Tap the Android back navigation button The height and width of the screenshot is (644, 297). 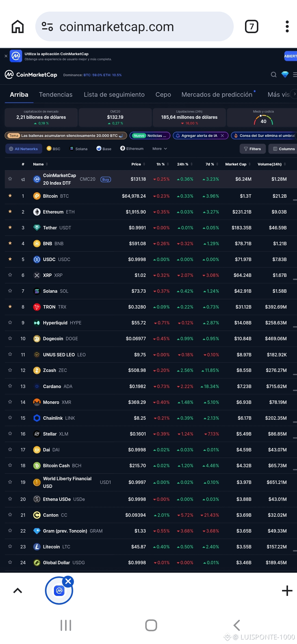click(237, 625)
